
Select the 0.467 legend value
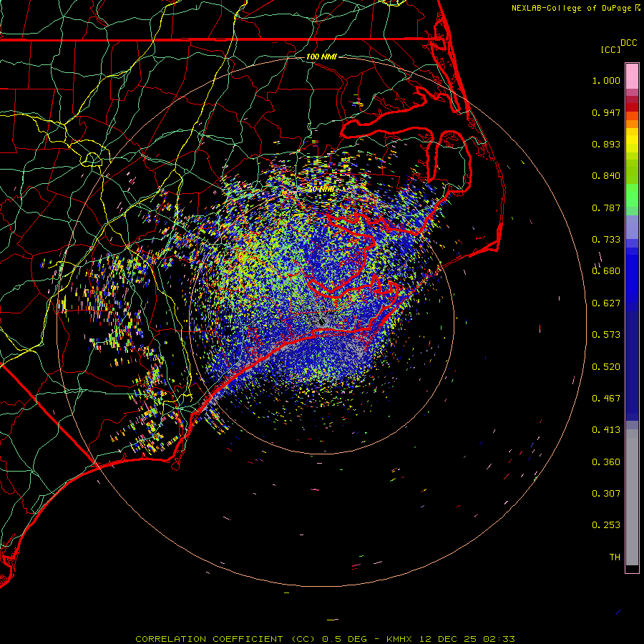click(606, 399)
